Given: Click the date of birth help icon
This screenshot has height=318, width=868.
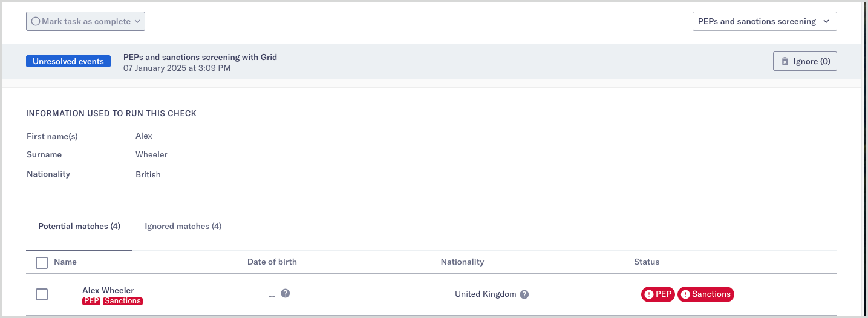Looking at the screenshot, I should click(286, 293).
